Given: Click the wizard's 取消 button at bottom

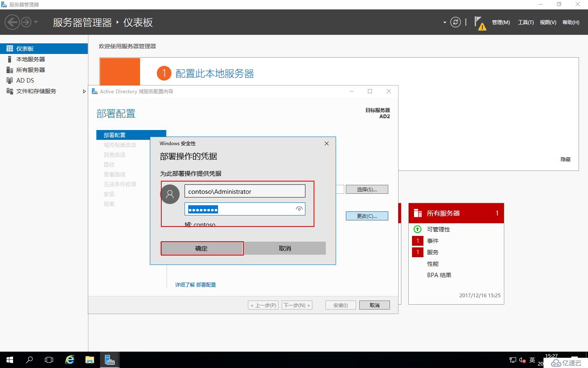Looking at the screenshot, I should [x=374, y=305].
